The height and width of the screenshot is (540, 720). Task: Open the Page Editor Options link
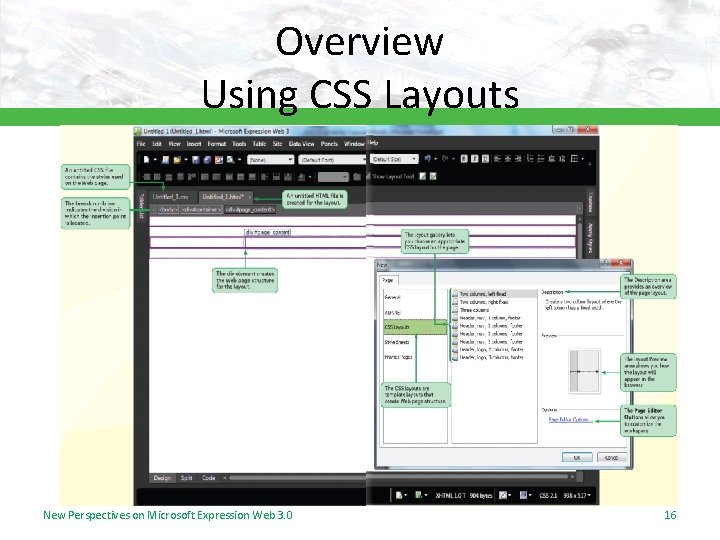click(570, 420)
